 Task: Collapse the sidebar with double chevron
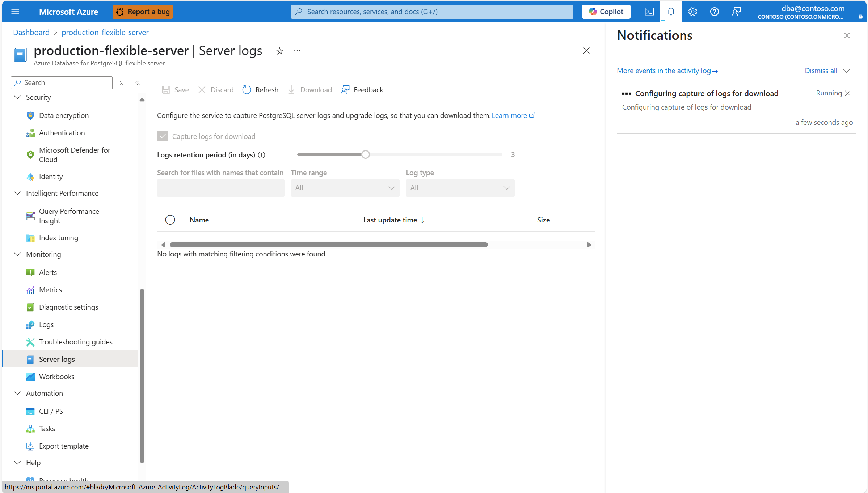[x=138, y=83]
